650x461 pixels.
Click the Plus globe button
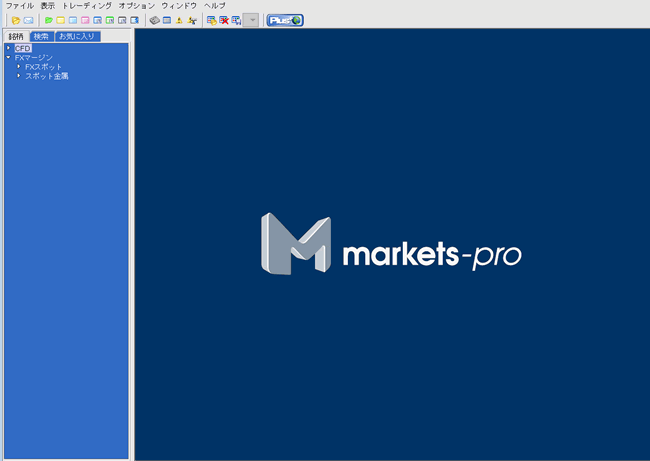(285, 20)
